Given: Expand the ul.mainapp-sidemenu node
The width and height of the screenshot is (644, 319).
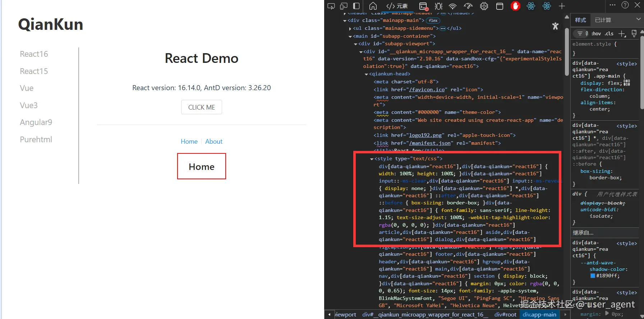Looking at the screenshot, I should 350,28.
